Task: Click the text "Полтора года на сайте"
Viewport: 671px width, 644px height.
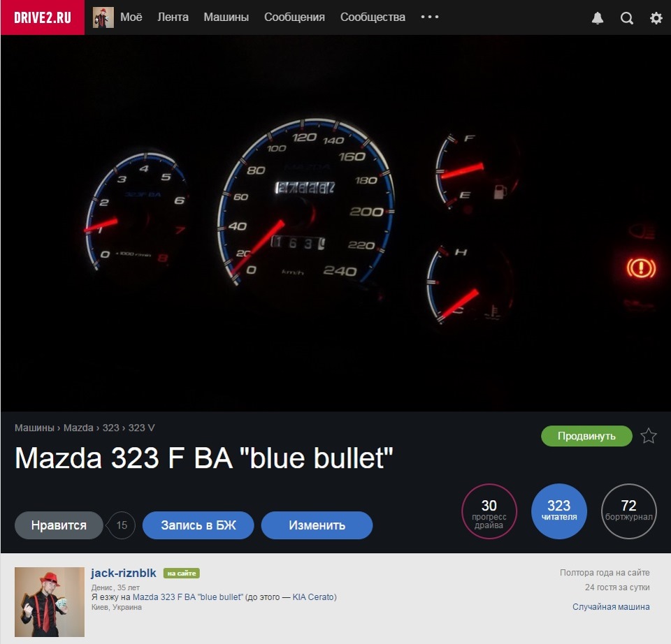Action: (605, 573)
